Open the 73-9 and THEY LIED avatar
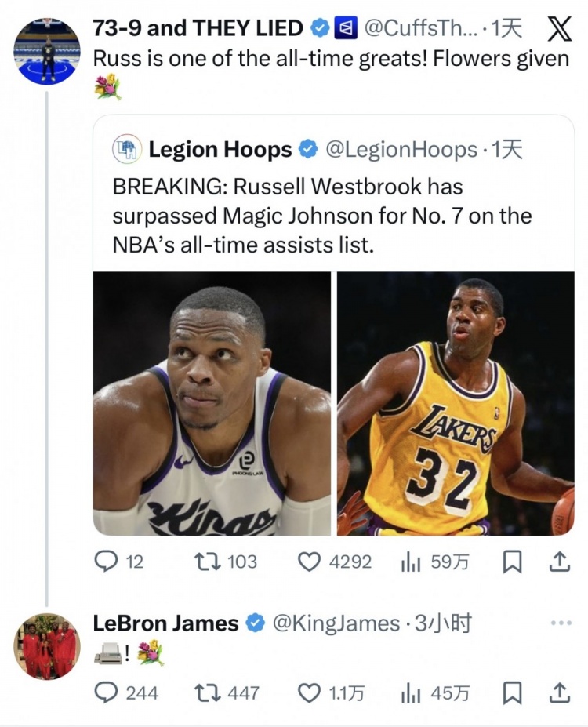Image resolution: width=588 pixels, height=727 pixels. 47,52
